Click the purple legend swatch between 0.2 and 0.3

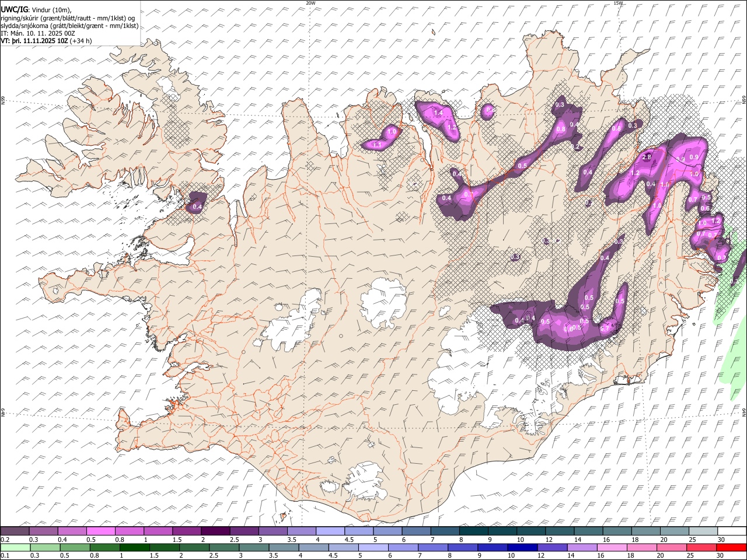coord(15,531)
